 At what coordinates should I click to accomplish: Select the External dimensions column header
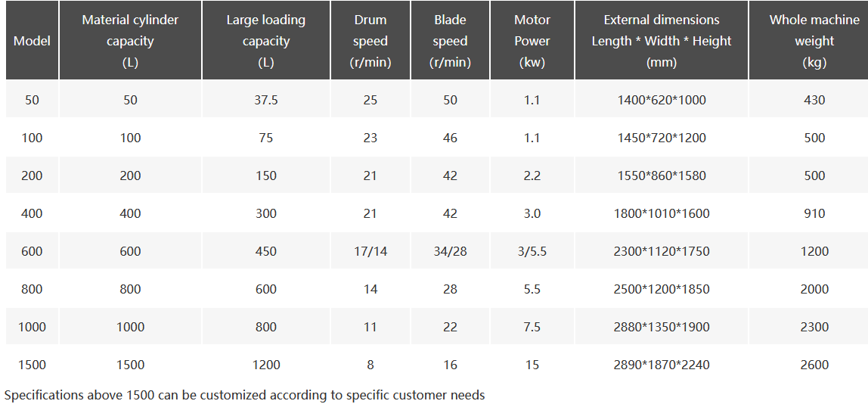[662, 41]
